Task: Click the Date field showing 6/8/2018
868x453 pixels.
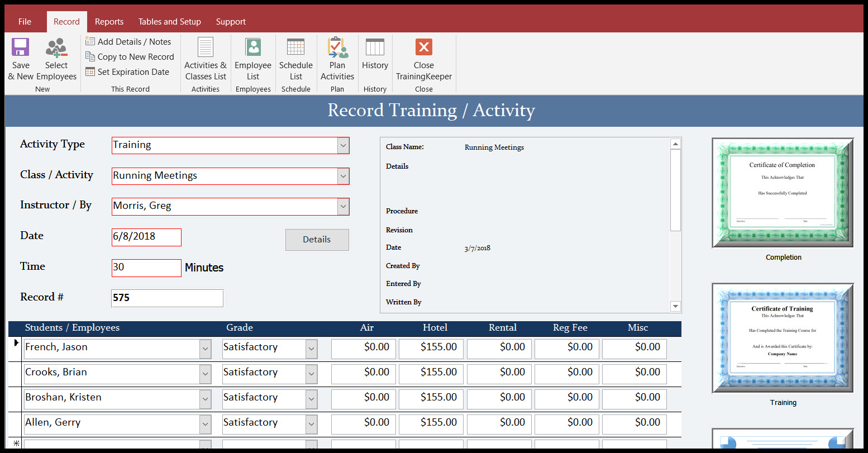Action: pos(145,237)
